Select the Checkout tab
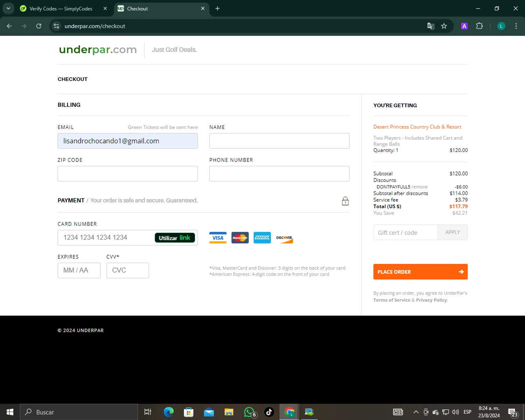The height and width of the screenshot is (420, 525). click(x=161, y=8)
